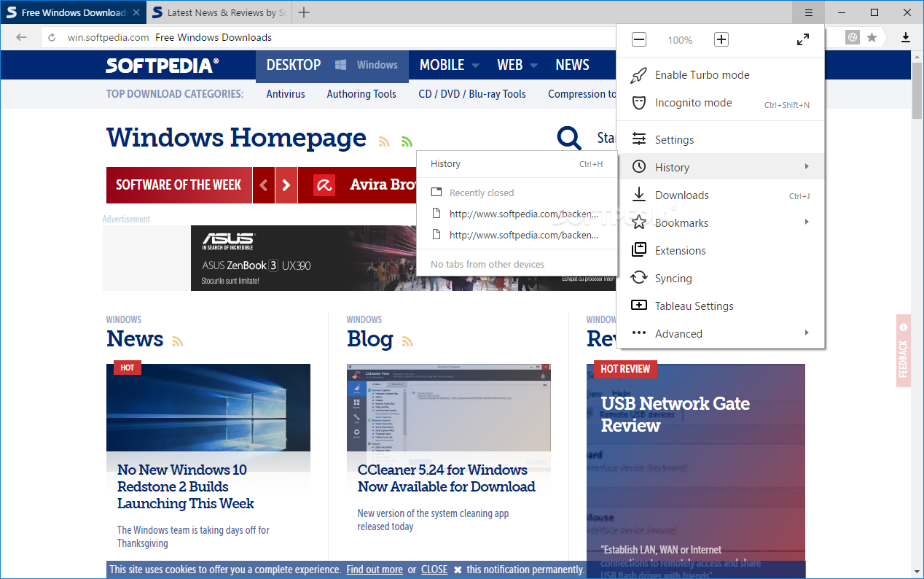The height and width of the screenshot is (579, 924).
Task: Switch to Free Windows Downloads tab
Action: (74, 12)
